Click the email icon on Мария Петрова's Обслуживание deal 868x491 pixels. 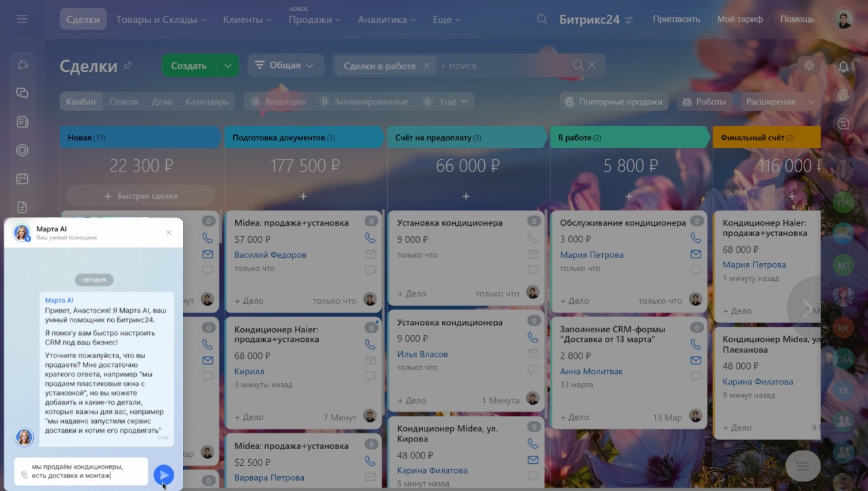tap(695, 254)
